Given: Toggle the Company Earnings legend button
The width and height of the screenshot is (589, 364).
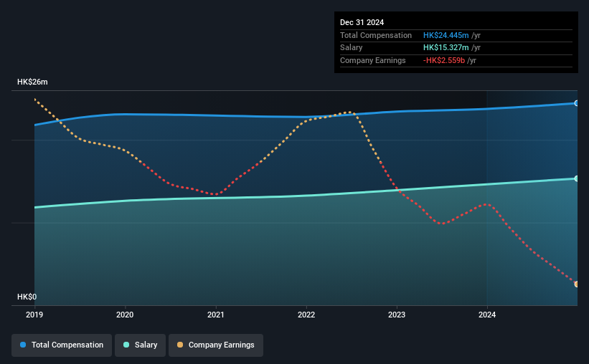Looking at the screenshot, I should (216, 345).
